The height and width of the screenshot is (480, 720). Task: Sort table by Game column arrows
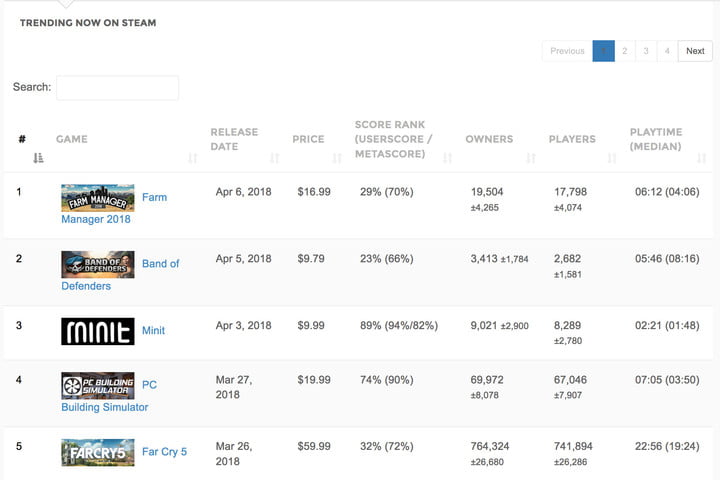point(193,158)
